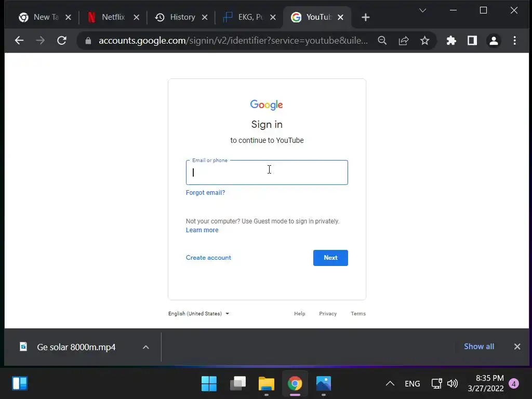
Task: Open the Widgets panel icon
Action: [x=20, y=383]
